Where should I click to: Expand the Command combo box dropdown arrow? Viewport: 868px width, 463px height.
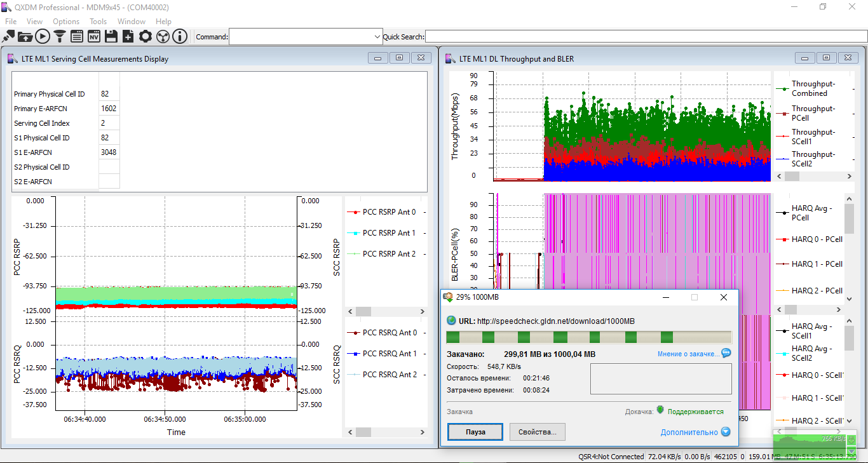click(x=377, y=37)
